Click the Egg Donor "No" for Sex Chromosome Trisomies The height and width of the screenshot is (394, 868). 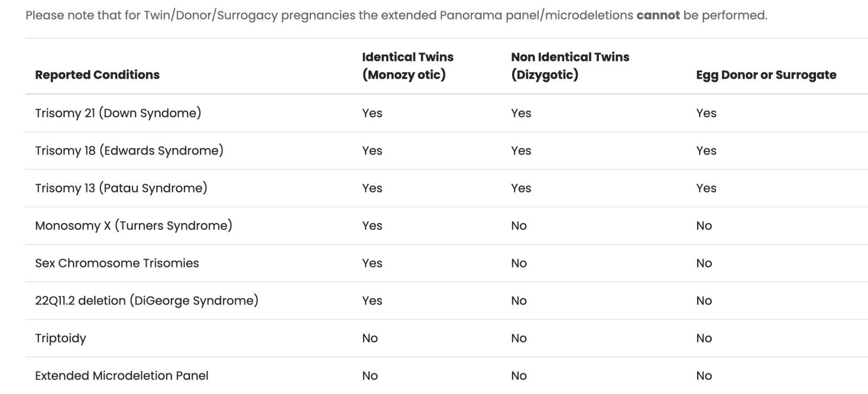click(704, 263)
